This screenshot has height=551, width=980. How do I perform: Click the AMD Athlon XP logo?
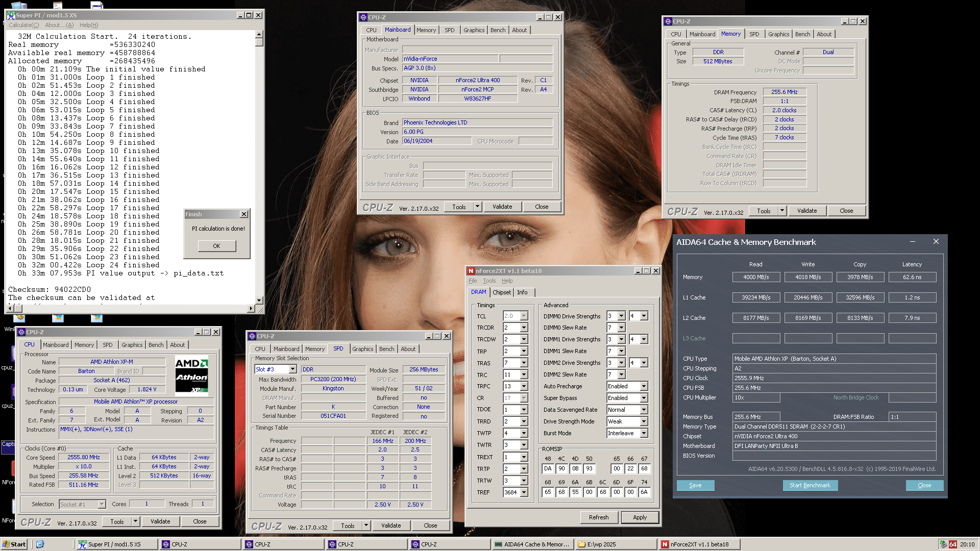[x=191, y=377]
